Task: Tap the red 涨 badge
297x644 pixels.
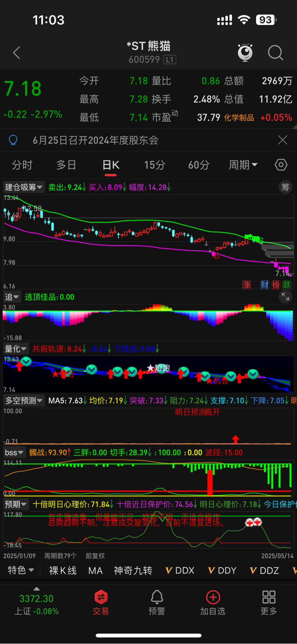Action: (247, 285)
